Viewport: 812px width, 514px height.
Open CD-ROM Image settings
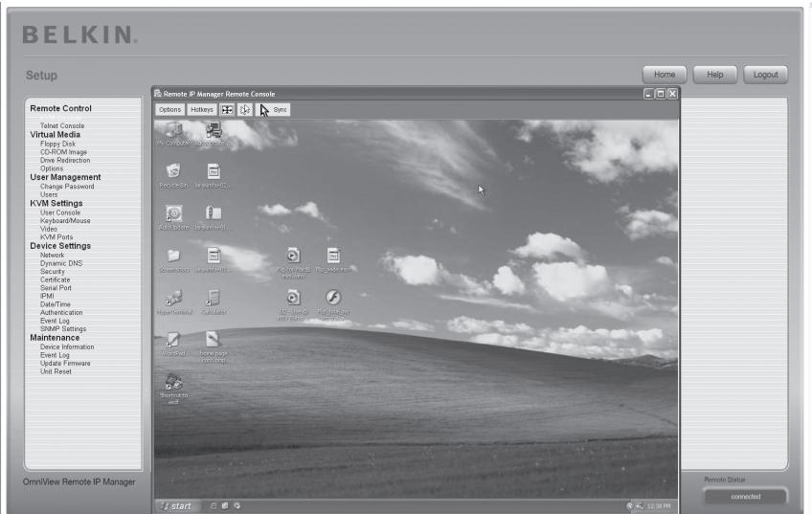(64, 152)
